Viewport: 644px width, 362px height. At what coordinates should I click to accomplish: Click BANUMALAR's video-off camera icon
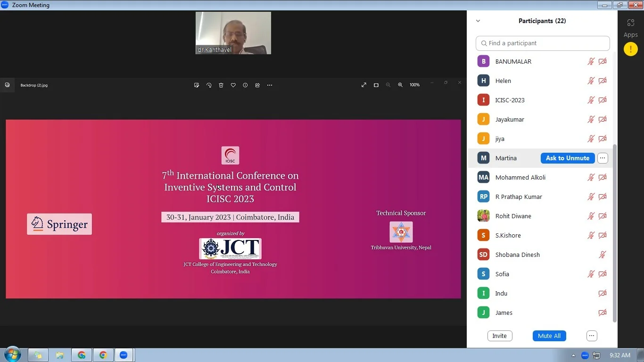(x=603, y=61)
